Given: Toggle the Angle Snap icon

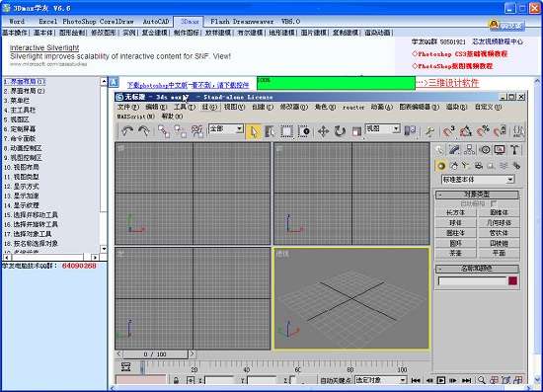Looking at the screenshot, I should click(466, 131).
